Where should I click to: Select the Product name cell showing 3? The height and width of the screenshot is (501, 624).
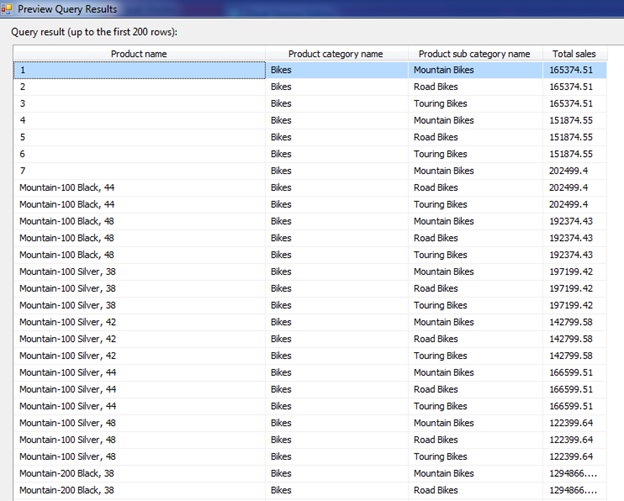pos(139,103)
